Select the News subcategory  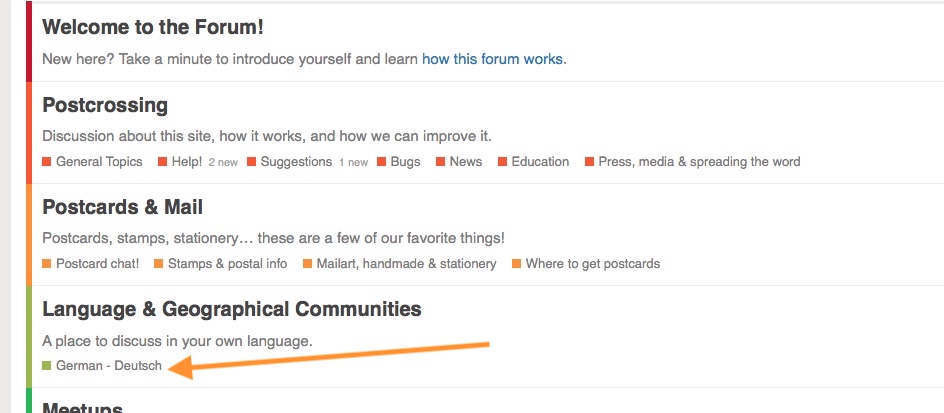pos(465,162)
